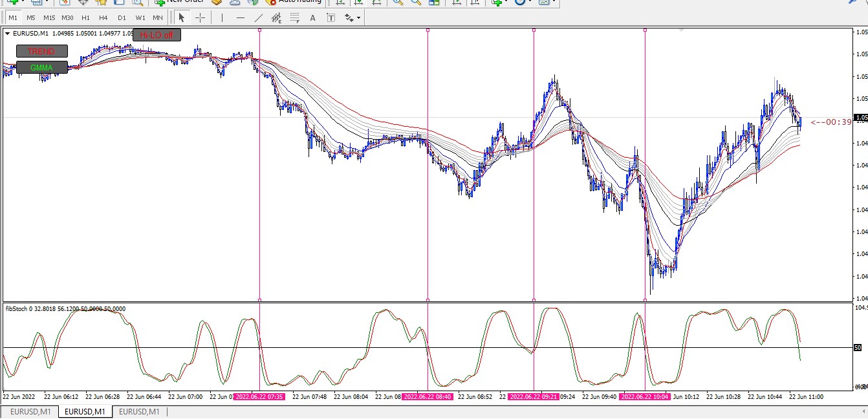The width and height of the screenshot is (868, 419).
Task: Switch timeframe to M1
Action: (x=13, y=17)
